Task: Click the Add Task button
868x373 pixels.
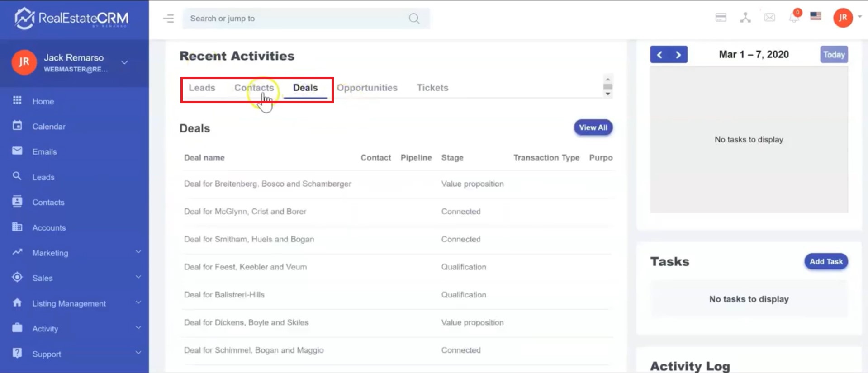Action: click(825, 261)
